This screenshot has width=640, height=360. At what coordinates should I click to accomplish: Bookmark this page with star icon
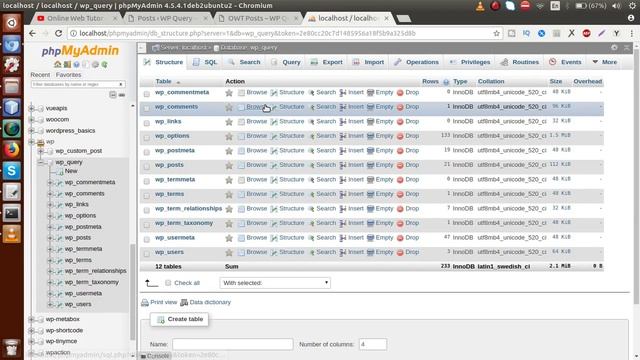pos(496,33)
